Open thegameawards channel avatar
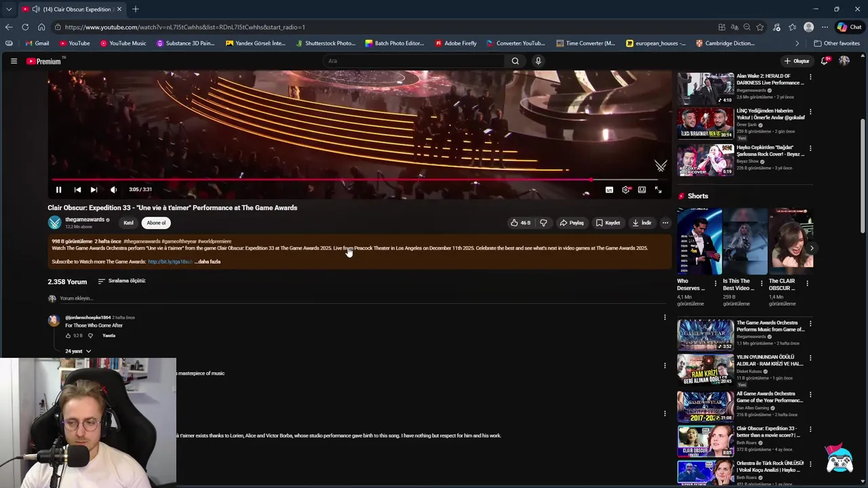The image size is (868, 488). pos(55,222)
